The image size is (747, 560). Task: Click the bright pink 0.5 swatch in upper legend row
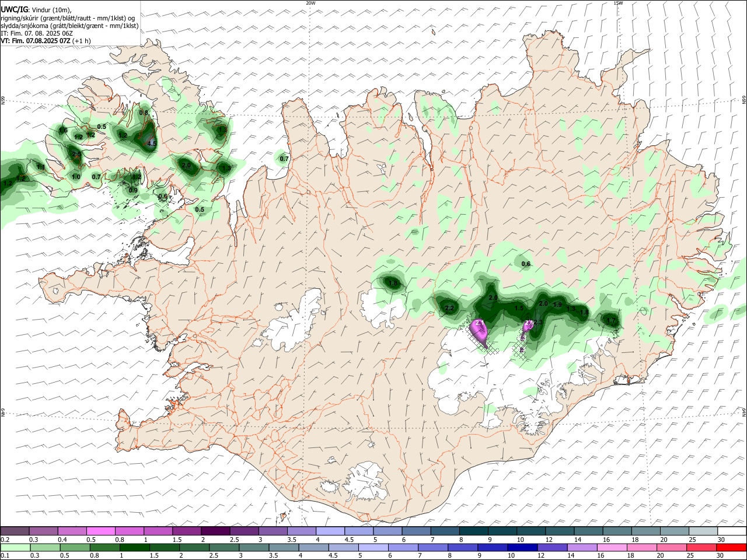(x=100, y=531)
